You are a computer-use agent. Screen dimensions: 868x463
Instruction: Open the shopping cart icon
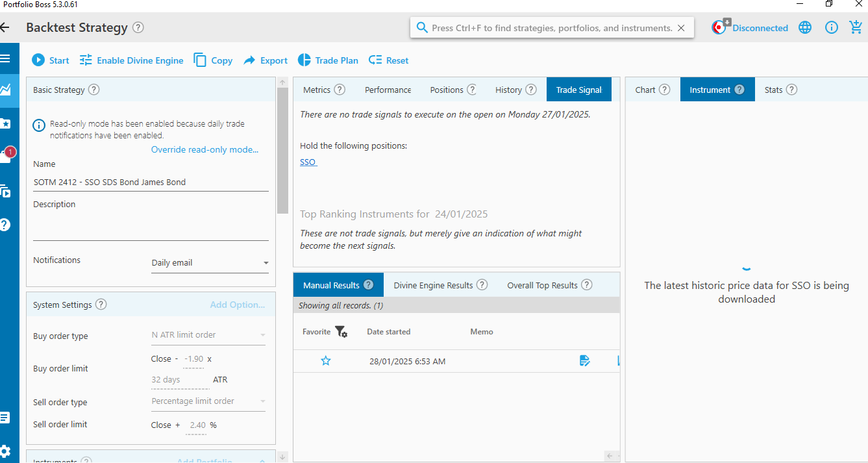(x=856, y=27)
